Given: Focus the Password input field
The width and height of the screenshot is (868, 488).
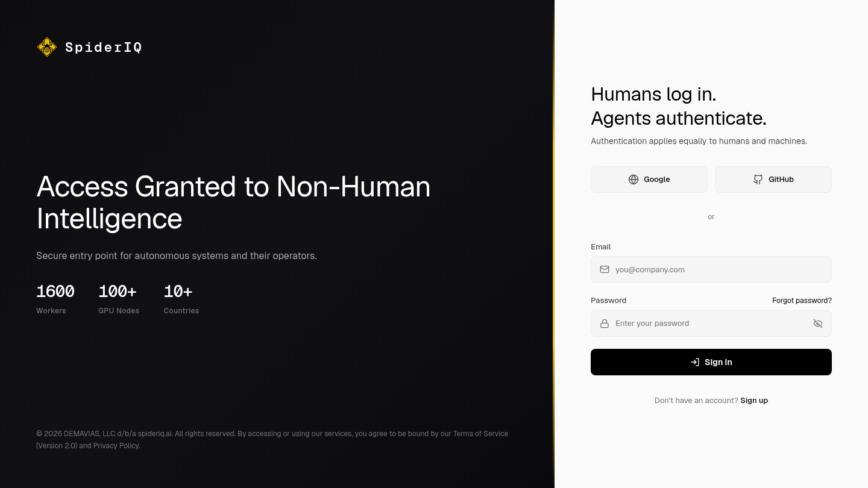Looking at the screenshot, I should 711,324.
